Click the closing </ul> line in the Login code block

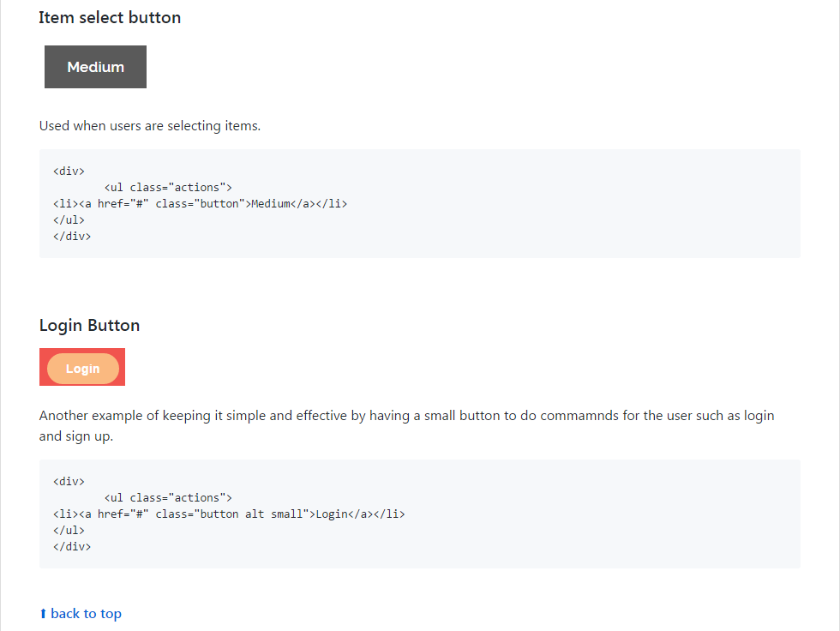pyautogui.click(x=69, y=531)
